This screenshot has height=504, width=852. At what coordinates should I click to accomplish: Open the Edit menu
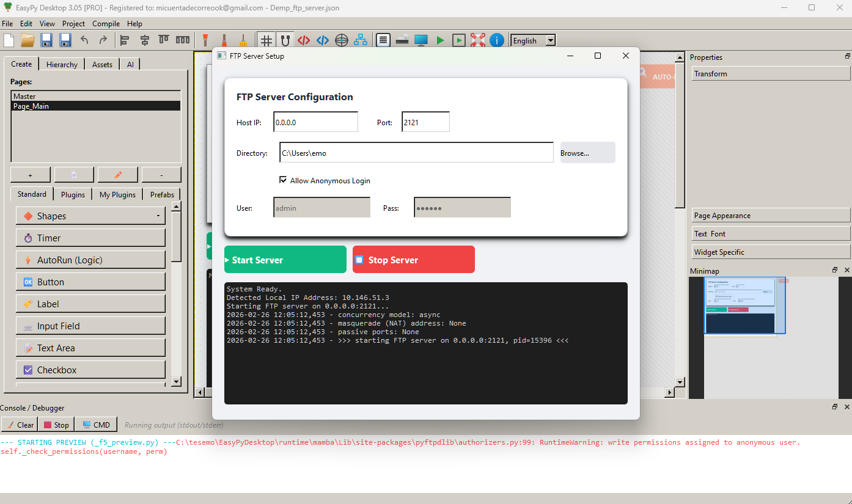click(x=26, y=24)
